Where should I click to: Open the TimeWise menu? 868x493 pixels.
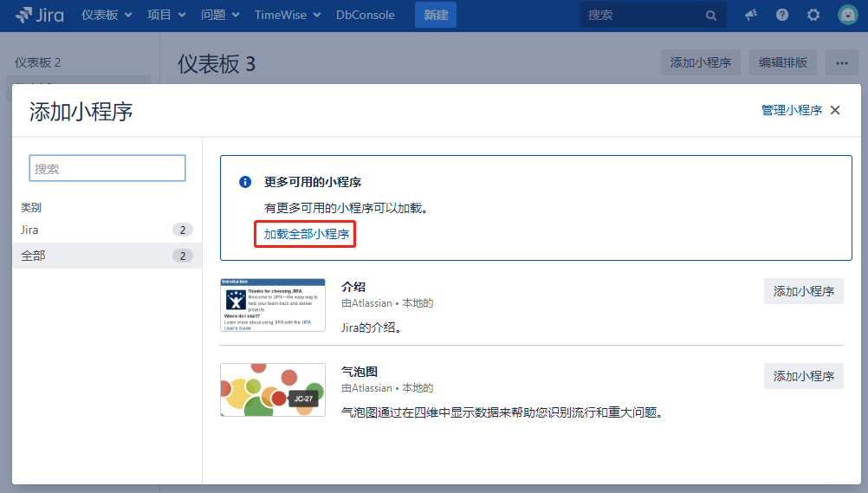(287, 15)
